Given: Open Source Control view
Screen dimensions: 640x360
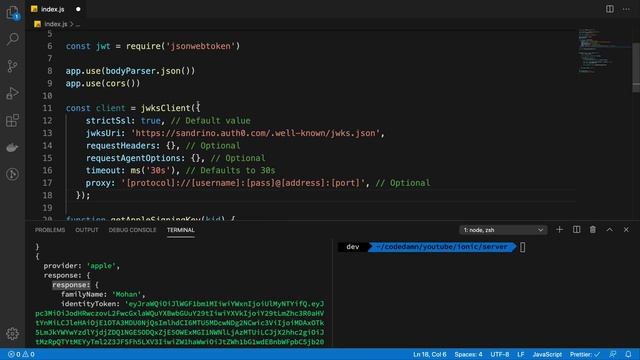Looking at the screenshot, I should click(12, 66).
